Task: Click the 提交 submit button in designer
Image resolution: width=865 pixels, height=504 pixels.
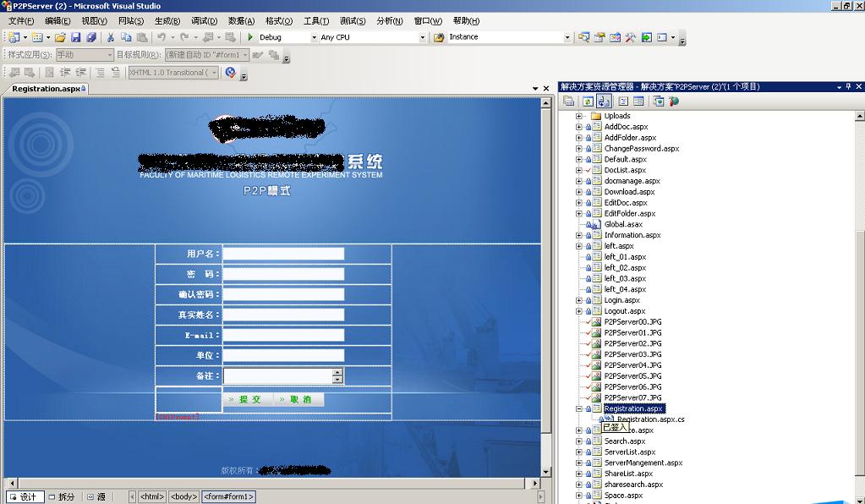Action: [247, 399]
